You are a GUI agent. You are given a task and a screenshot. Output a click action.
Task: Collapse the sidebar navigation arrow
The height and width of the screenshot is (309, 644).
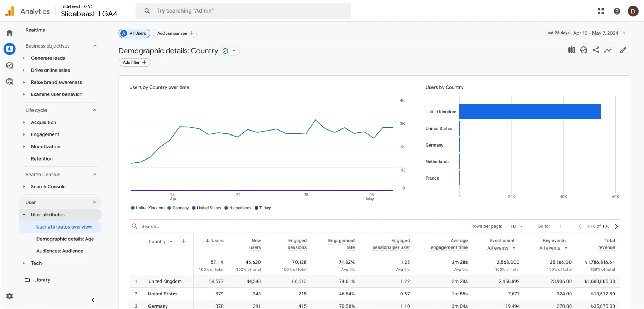93,300
